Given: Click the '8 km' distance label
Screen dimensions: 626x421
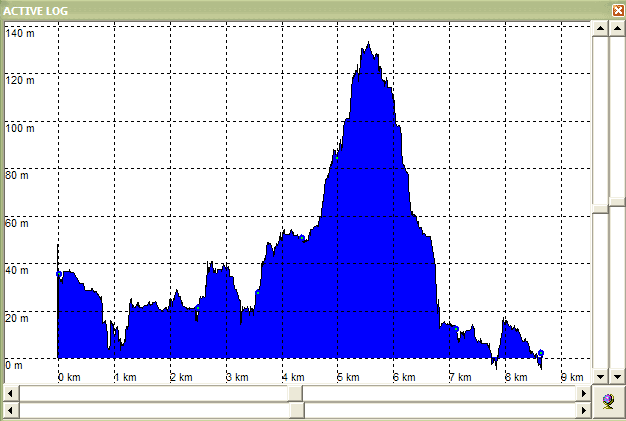Looking at the screenshot, I should [x=516, y=378].
